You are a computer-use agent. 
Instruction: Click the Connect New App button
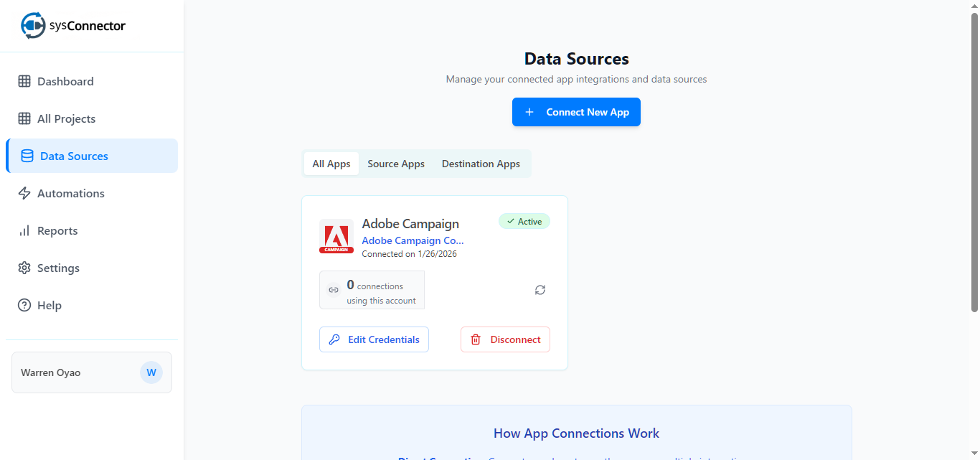pyautogui.click(x=576, y=112)
